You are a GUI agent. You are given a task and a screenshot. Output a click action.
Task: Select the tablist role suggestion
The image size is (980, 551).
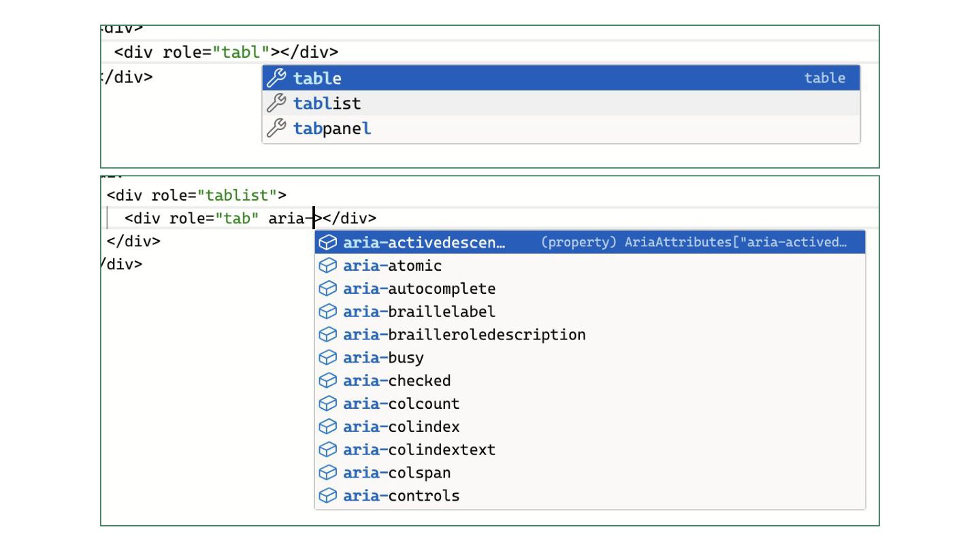pyautogui.click(x=327, y=103)
